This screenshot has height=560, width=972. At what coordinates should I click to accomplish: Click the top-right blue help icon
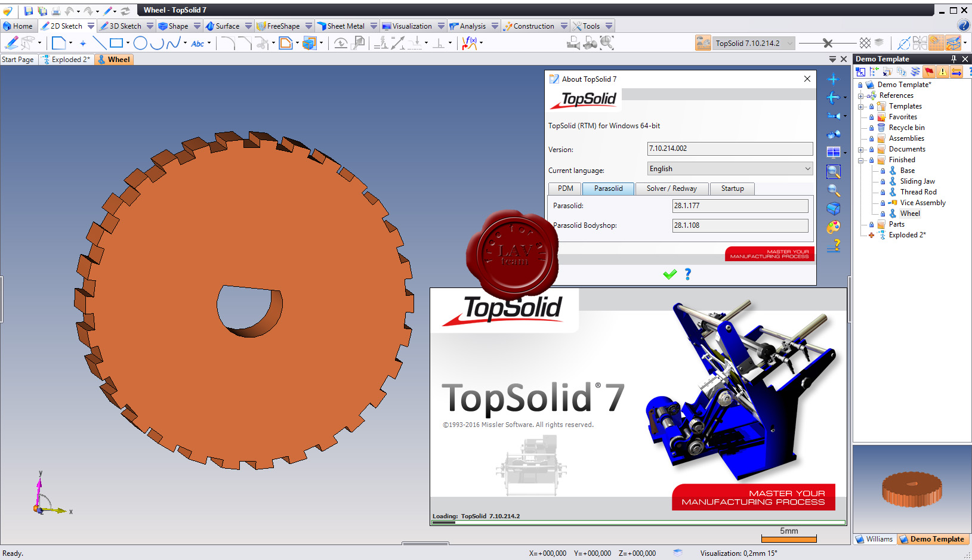(x=963, y=25)
